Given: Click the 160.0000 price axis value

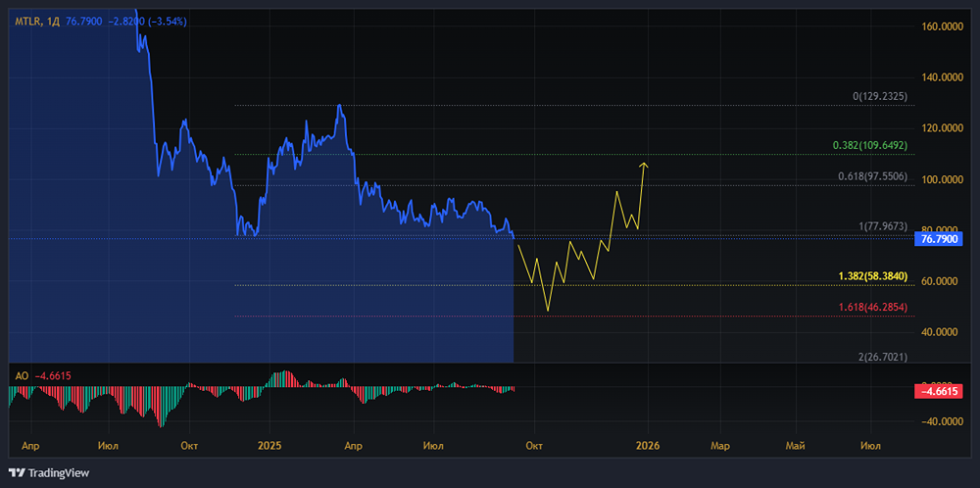Looking at the screenshot, I should click(x=941, y=26).
